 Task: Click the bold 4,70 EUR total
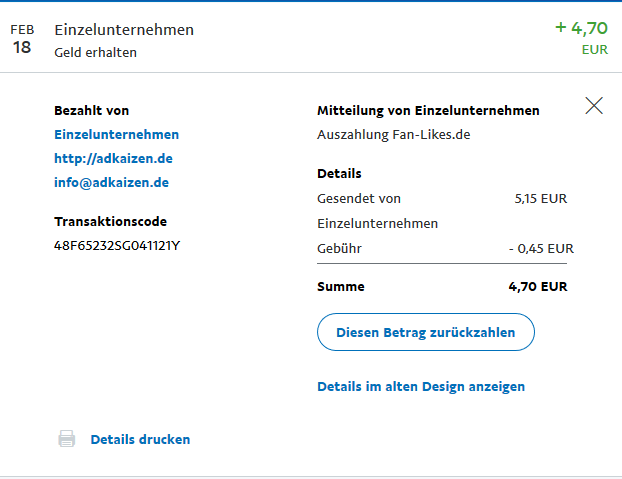(538, 286)
